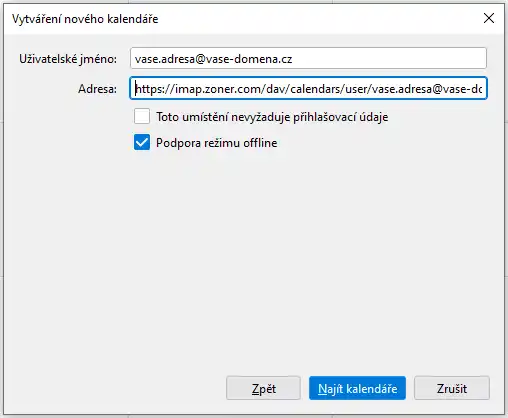The width and height of the screenshot is (508, 418).
Task: Focus the Adresa URL input field
Action: coord(308,88)
